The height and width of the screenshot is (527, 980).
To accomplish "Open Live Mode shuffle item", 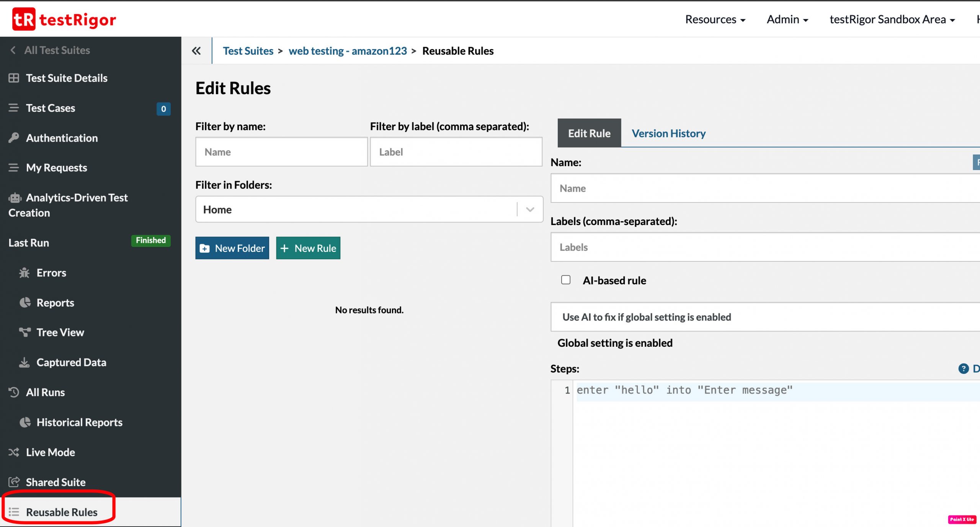I will (x=50, y=452).
